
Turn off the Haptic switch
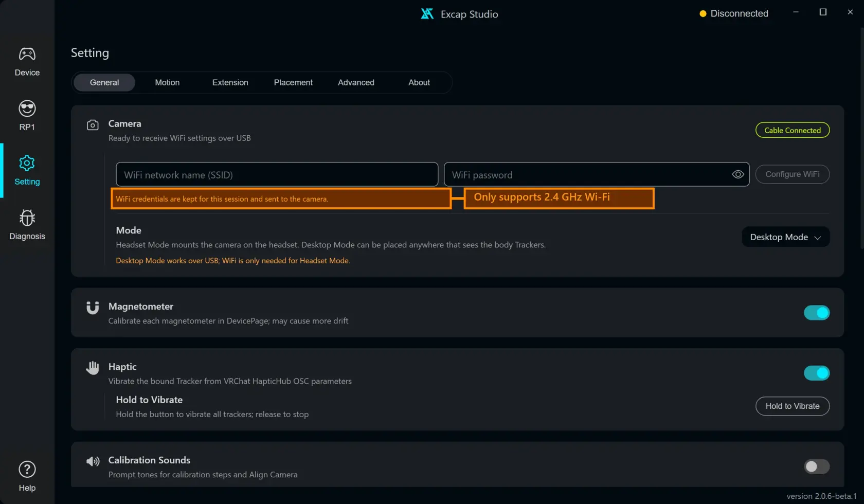click(817, 373)
